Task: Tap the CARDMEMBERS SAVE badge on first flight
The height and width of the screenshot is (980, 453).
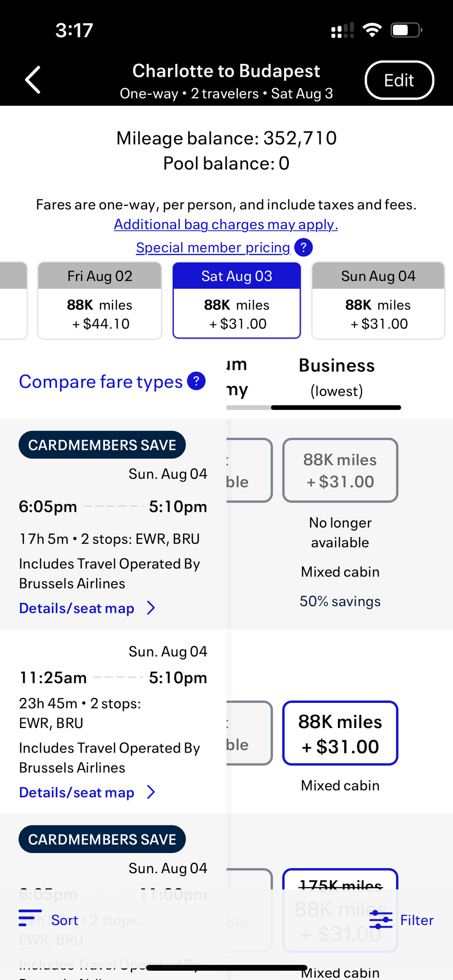Action: pos(102,445)
